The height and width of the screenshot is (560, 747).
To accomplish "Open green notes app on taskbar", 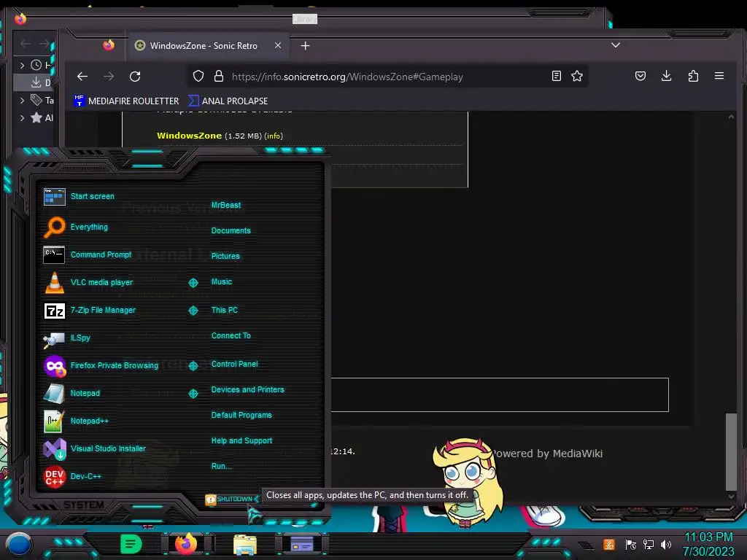I will [131, 544].
